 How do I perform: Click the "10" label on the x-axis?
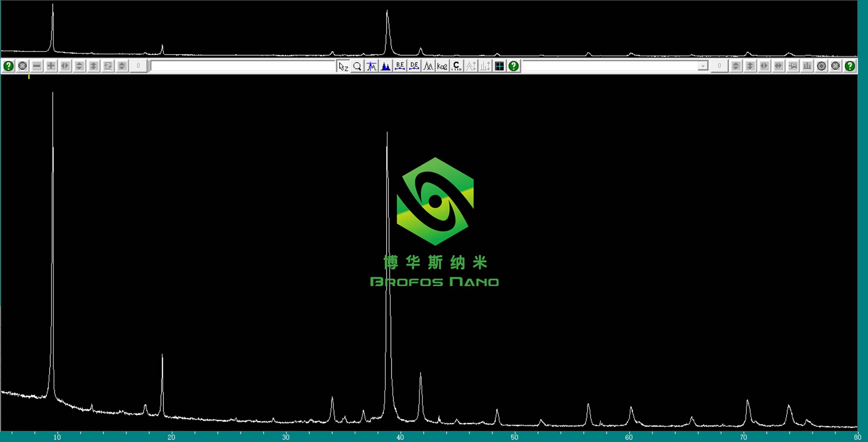pos(57,437)
